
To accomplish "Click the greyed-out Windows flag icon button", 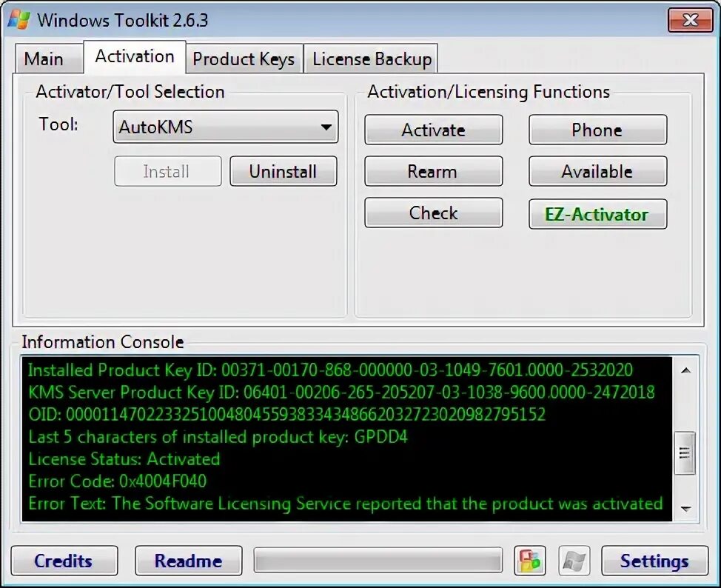I will pyautogui.click(x=574, y=561).
